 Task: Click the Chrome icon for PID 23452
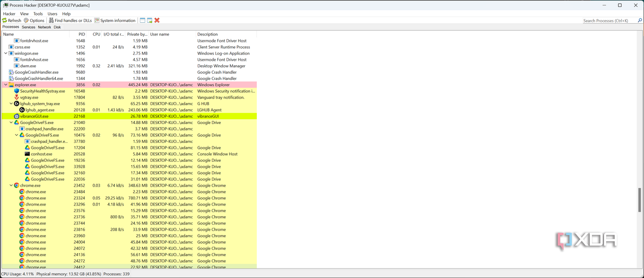(x=17, y=185)
